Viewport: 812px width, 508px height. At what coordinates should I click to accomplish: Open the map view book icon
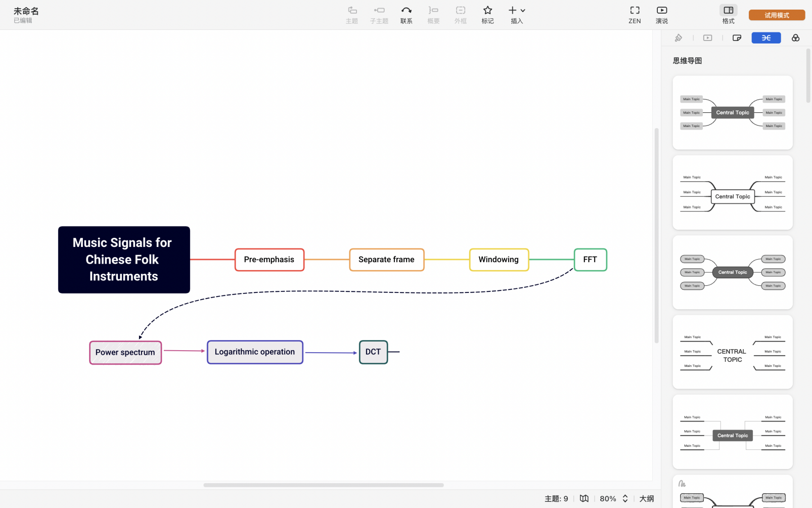[584, 498]
